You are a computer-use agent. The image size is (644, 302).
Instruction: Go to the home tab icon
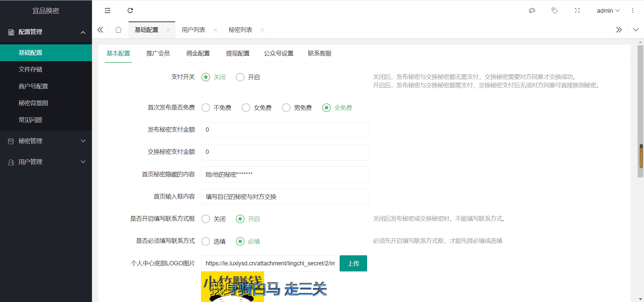(118, 30)
